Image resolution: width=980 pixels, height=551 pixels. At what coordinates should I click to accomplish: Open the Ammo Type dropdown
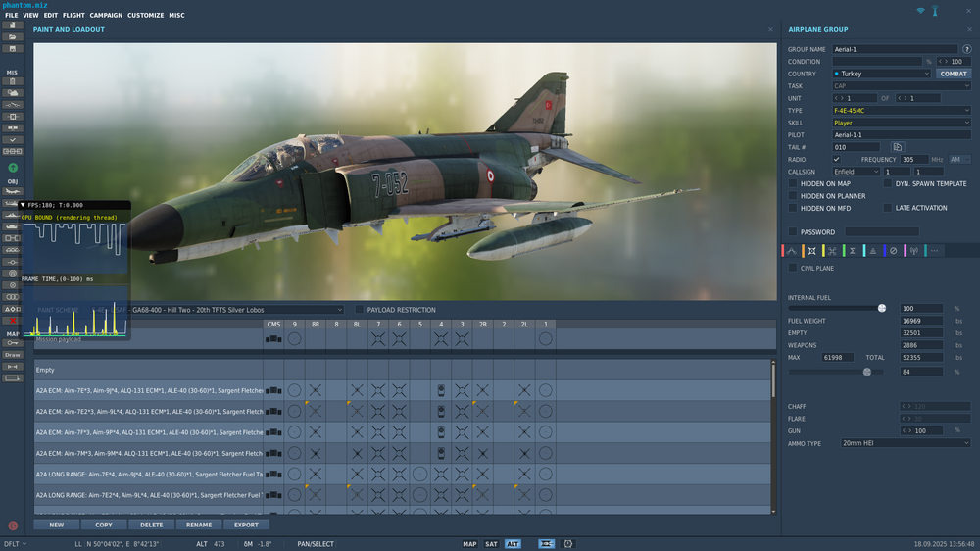905,442
